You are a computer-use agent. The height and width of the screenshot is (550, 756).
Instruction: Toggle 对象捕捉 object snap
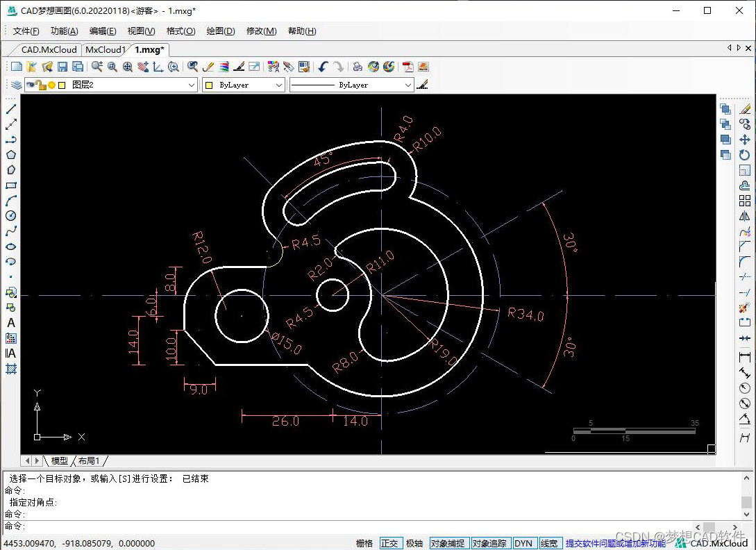[x=448, y=543]
